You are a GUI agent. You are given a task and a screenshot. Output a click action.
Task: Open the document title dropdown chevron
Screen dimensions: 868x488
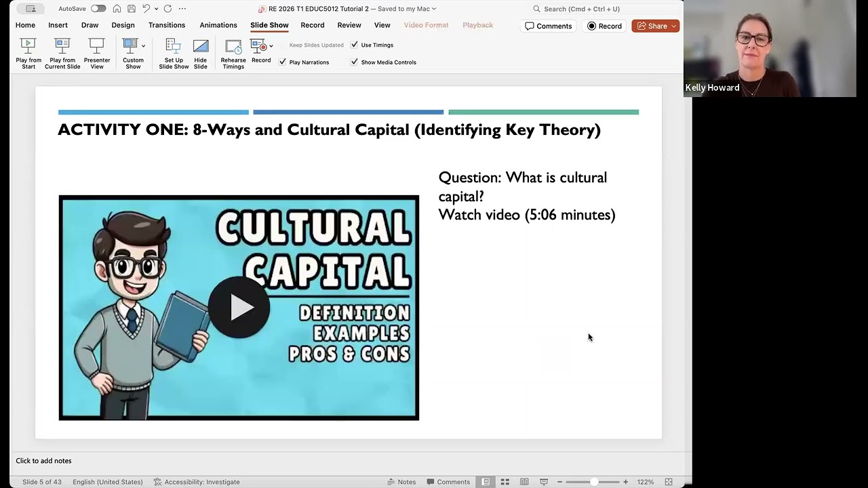pos(434,9)
